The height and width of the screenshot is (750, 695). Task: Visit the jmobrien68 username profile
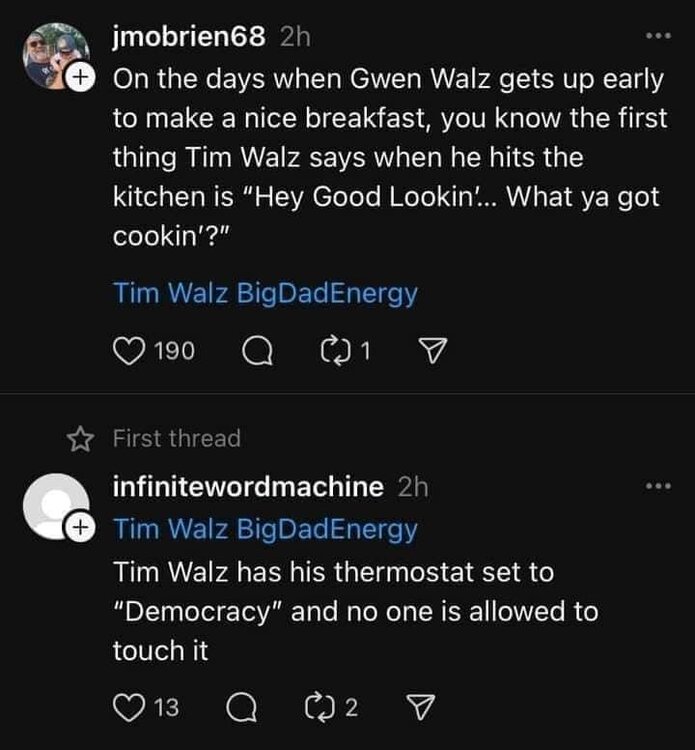(x=189, y=37)
